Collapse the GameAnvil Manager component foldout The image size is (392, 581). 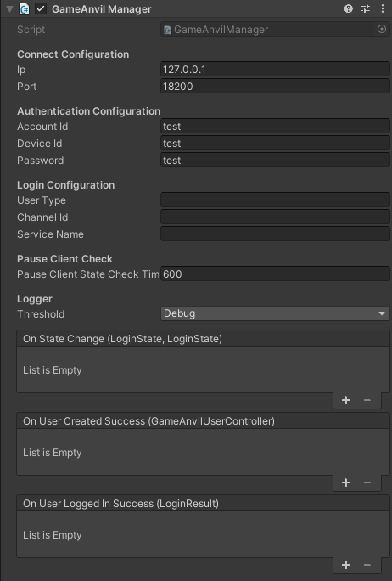point(10,8)
